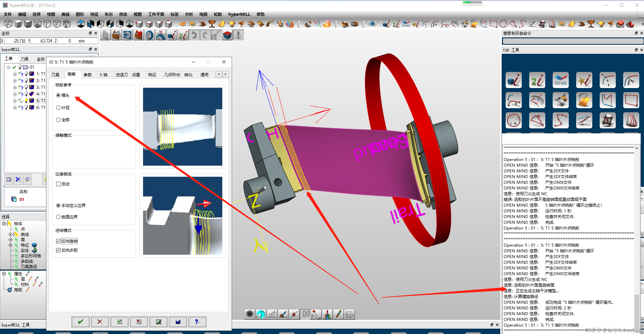Switch to the 几何形状 tab in dialog
Viewport: 644px width, 334px height.
point(172,75)
